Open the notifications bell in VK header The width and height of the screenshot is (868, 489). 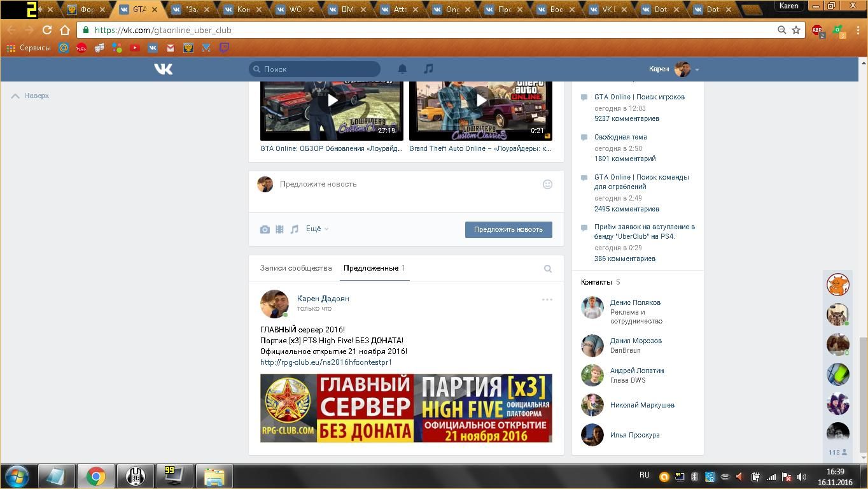(402, 69)
